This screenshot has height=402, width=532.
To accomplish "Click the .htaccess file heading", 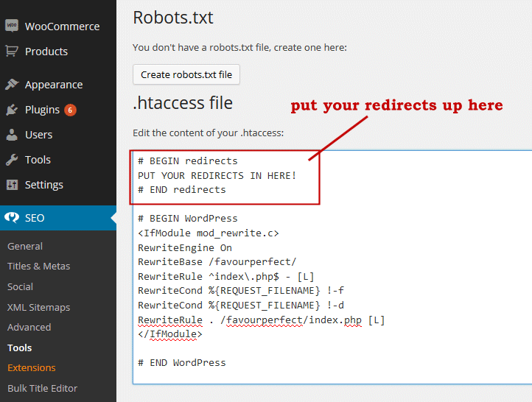I will tap(183, 102).
